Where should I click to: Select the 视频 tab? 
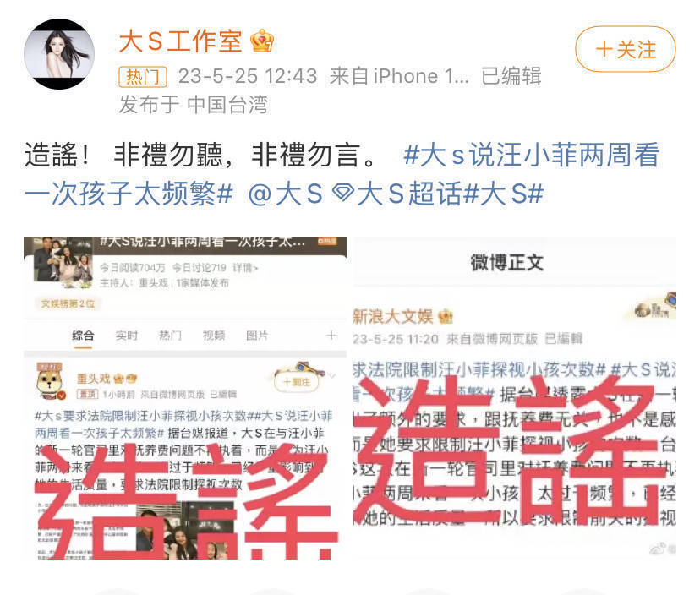pos(214,336)
